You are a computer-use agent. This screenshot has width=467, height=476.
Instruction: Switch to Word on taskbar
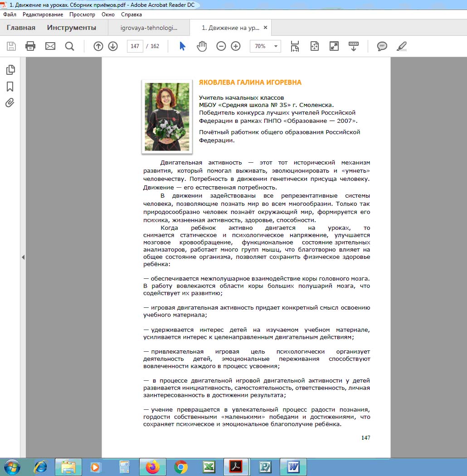[293, 467]
